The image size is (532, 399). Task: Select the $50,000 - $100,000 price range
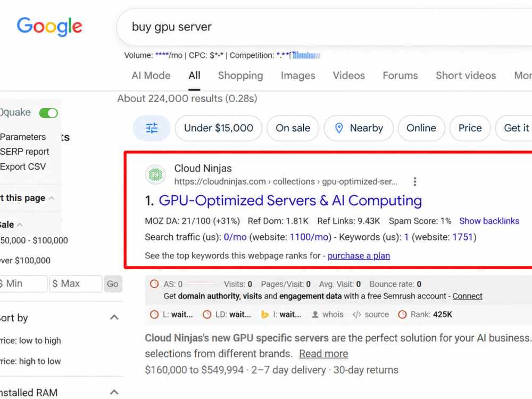(x=34, y=240)
